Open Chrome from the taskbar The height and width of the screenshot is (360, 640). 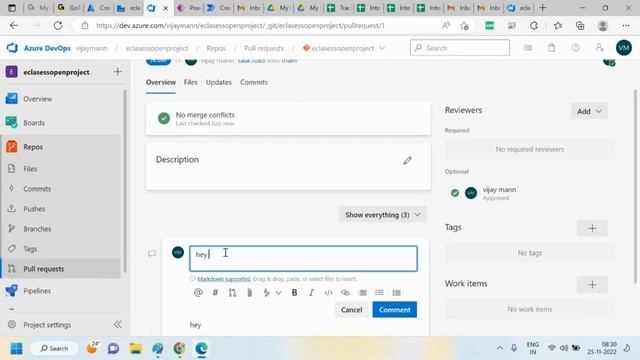point(179,348)
